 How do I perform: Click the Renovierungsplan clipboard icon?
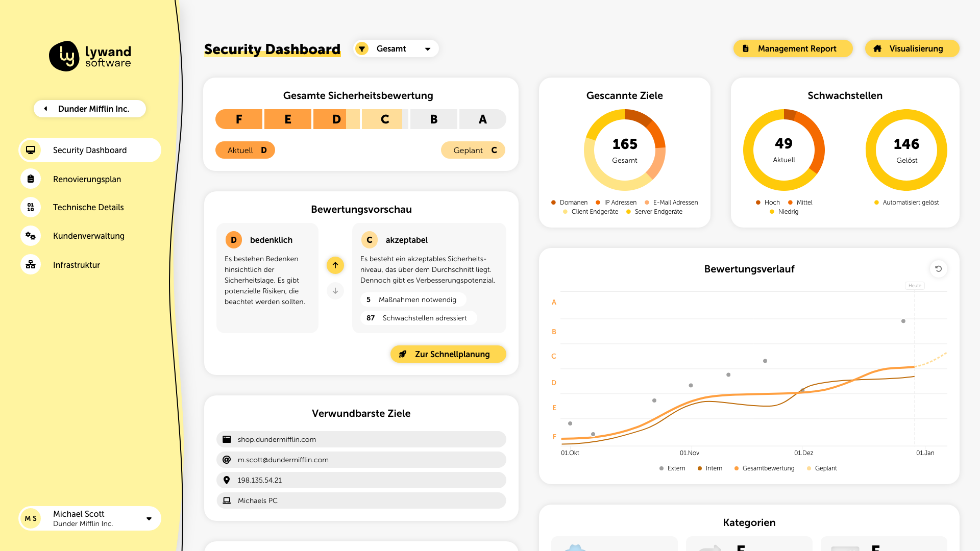[x=31, y=179]
